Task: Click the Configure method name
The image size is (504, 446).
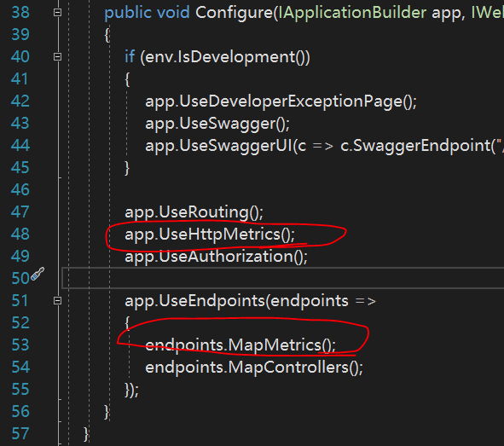Action: tap(234, 13)
